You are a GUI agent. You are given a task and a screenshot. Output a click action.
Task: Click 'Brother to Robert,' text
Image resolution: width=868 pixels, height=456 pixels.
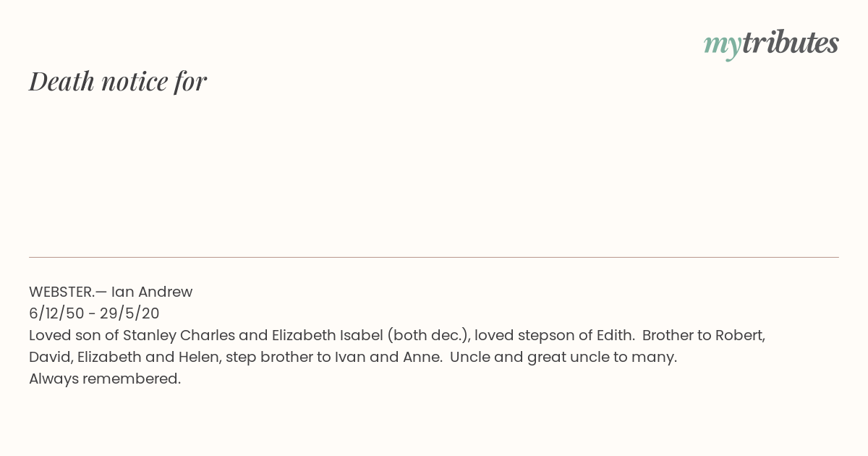point(704,335)
